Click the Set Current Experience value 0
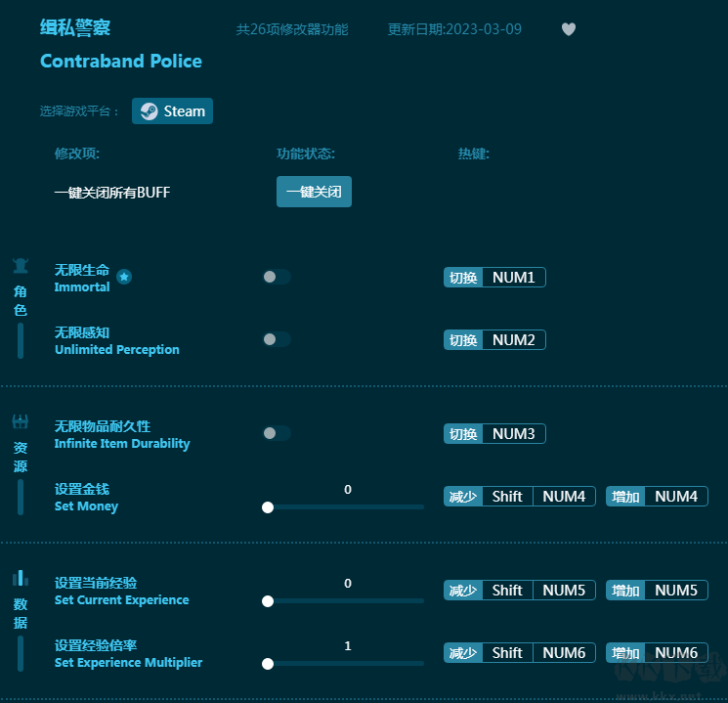The image size is (728, 703). pos(348,583)
